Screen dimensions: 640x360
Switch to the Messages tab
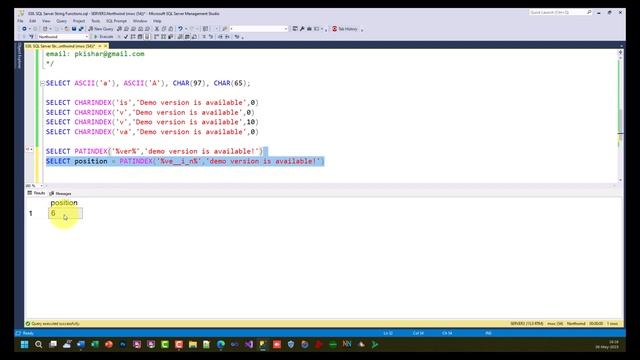pos(60,193)
